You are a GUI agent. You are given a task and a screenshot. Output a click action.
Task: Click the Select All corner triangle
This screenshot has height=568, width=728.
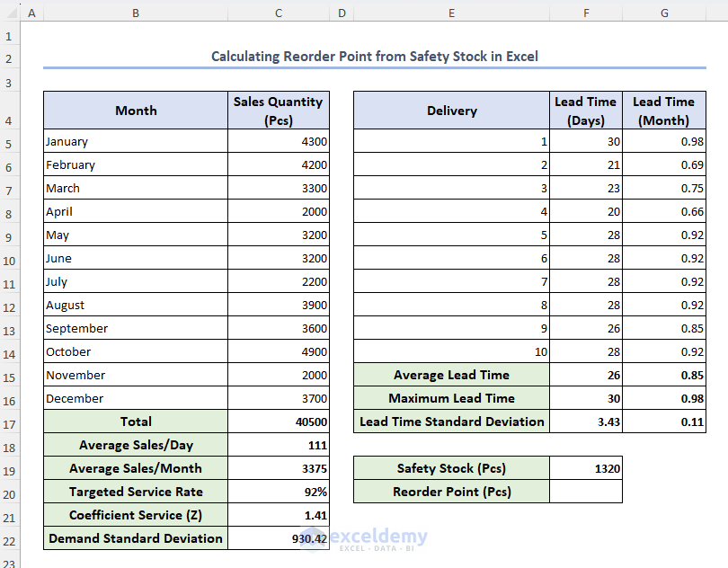(10, 13)
